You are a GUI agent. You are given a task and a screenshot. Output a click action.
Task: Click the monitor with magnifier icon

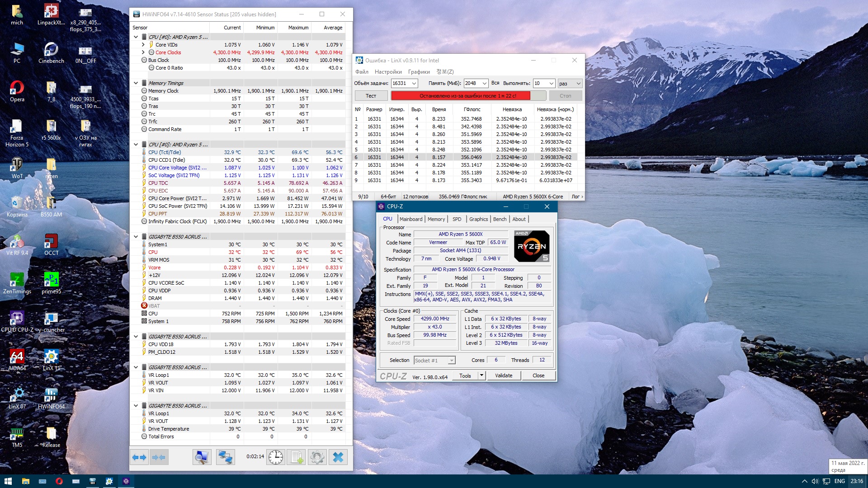coord(202,457)
